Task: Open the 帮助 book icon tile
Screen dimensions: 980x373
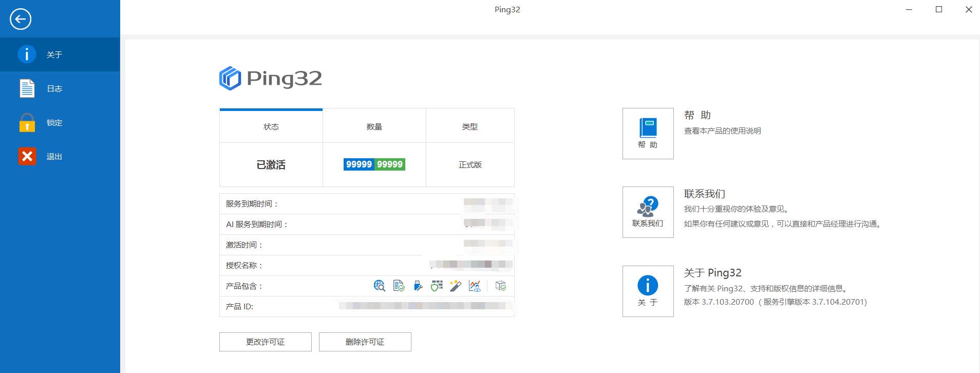Action: [648, 134]
